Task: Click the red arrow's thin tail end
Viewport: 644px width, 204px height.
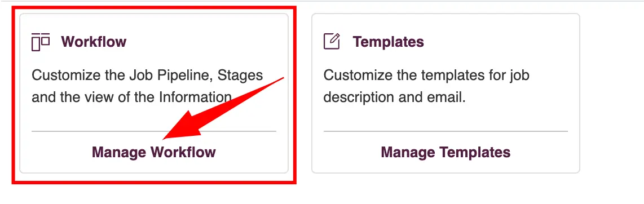Action: click(x=282, y=78)
